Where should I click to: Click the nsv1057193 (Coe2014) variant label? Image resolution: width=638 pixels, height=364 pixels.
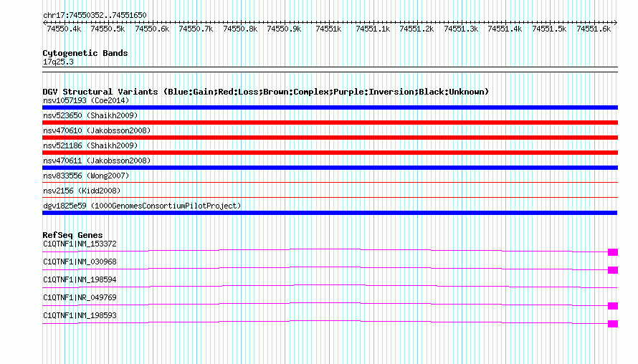(x=86, y=100)
